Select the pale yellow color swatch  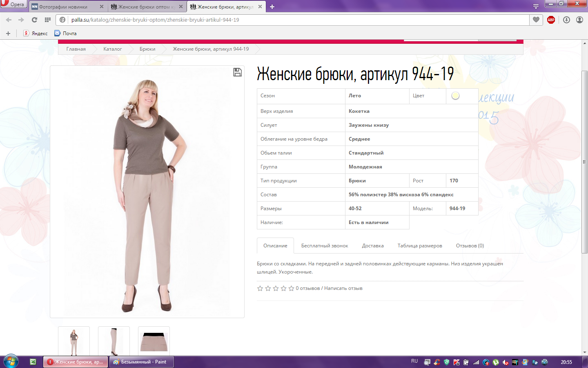coord(455,96)
